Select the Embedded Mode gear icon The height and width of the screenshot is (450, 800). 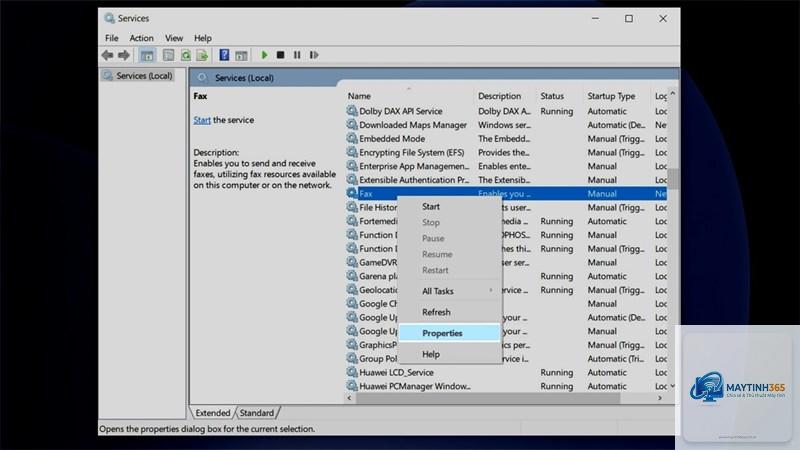coord(352,138)
